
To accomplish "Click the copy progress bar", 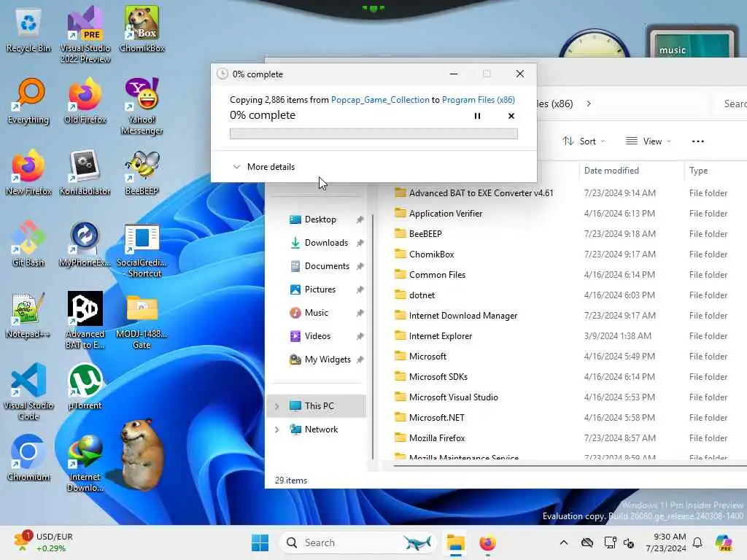I will (x=373, y=134).
